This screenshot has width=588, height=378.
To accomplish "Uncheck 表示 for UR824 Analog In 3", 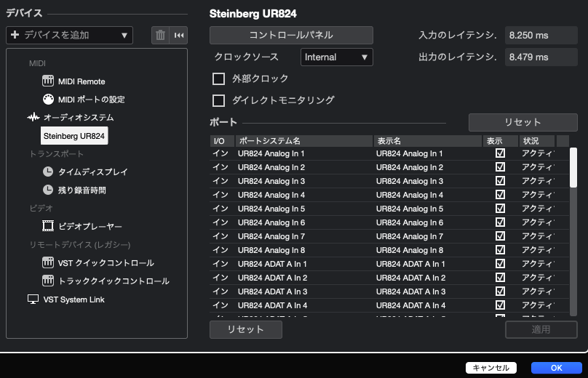I will pyautogui.click(x=500, y=181).
